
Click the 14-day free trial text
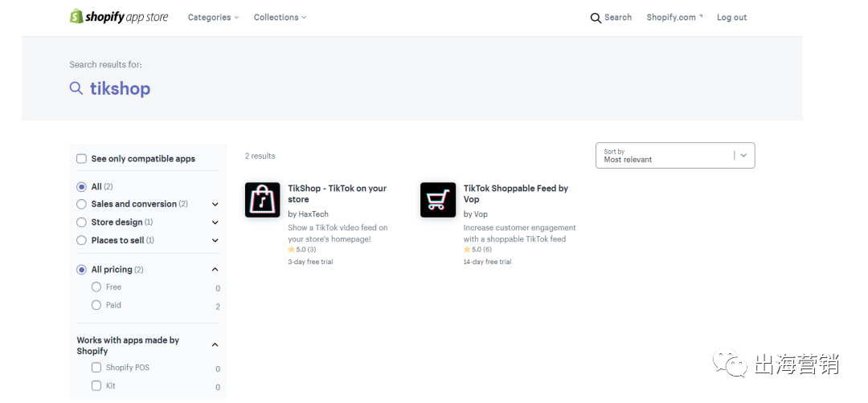(487, 262)
